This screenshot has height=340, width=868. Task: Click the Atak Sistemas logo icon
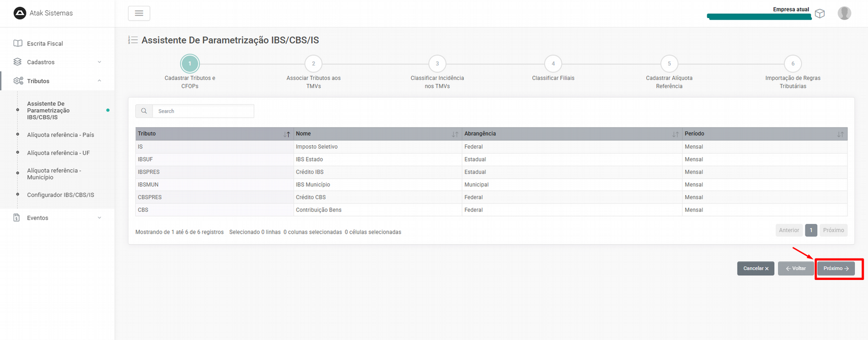pyautogui.click(x=20, y=13)
